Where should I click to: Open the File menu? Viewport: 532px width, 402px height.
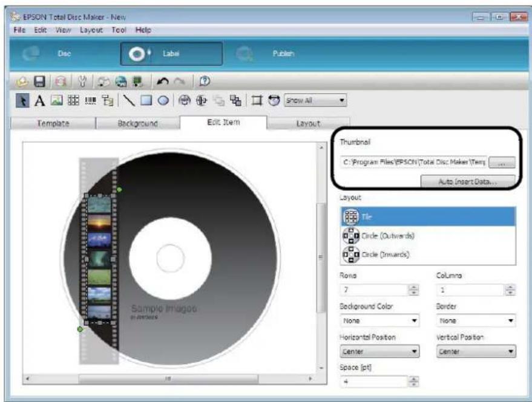tap(19, 30)
